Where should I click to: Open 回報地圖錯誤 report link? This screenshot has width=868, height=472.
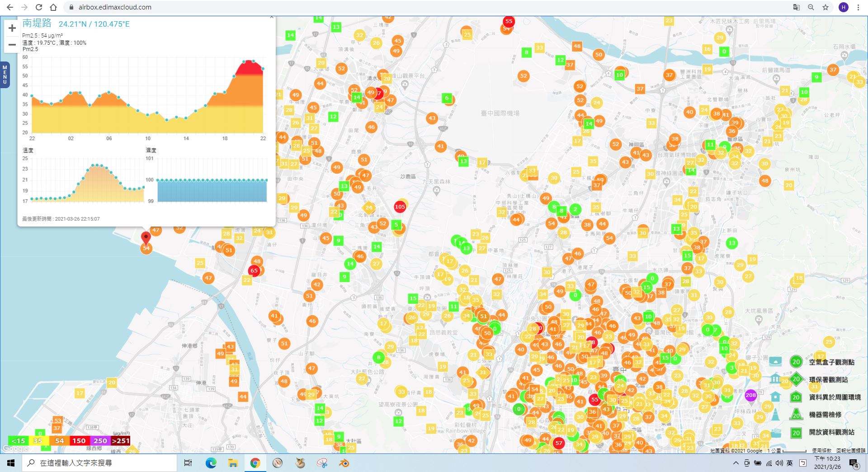click(x=851, y=451)
